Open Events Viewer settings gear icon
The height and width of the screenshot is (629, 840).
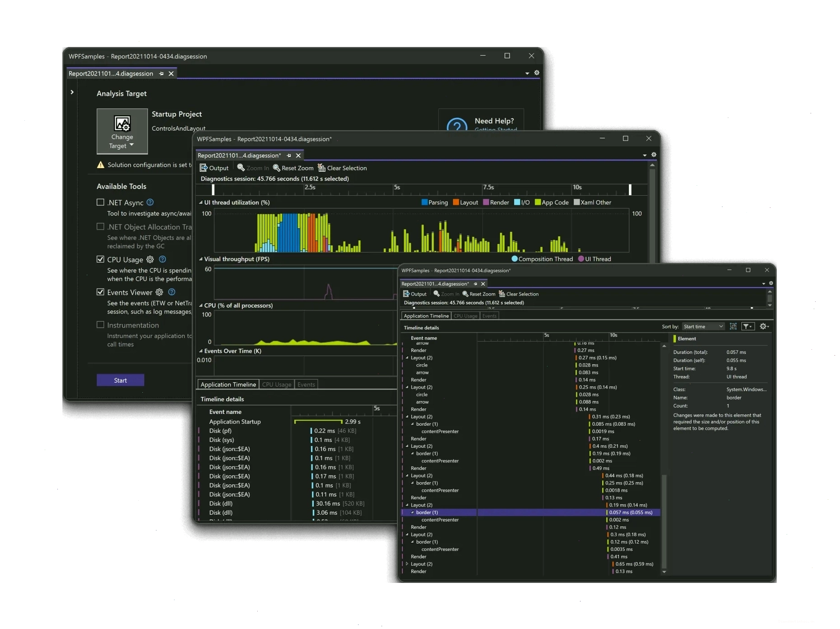pos(159,292)
